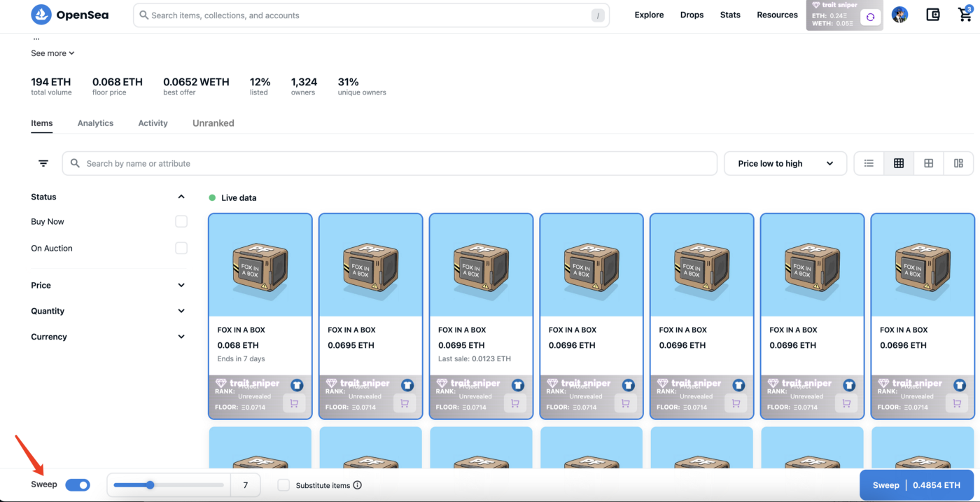Check the Buy Now checkbox

point(181,221)
